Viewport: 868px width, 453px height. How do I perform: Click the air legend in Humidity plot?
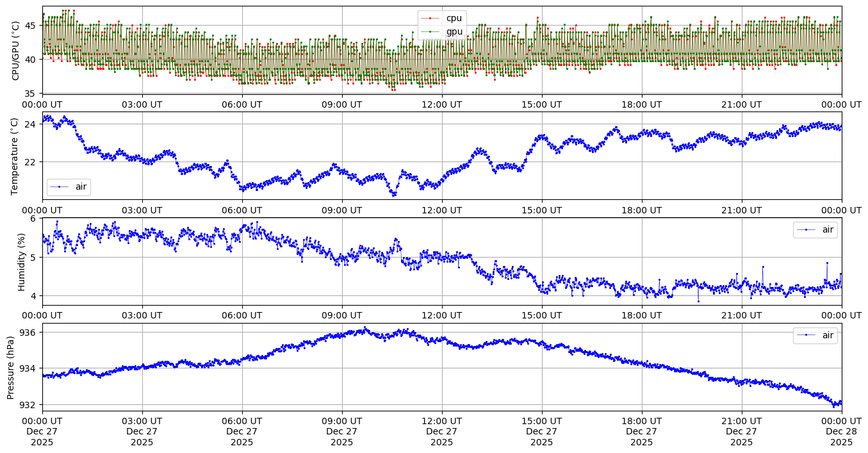coord(815,229)
